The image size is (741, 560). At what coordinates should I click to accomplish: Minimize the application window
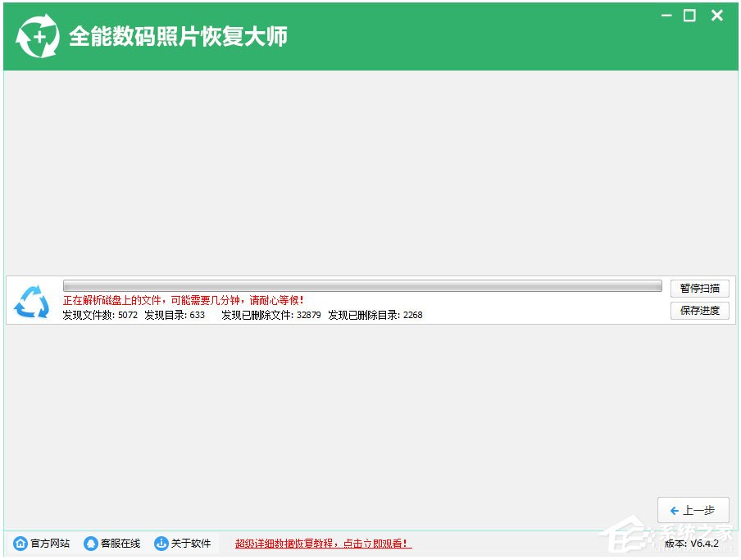[x=666, y=16]
